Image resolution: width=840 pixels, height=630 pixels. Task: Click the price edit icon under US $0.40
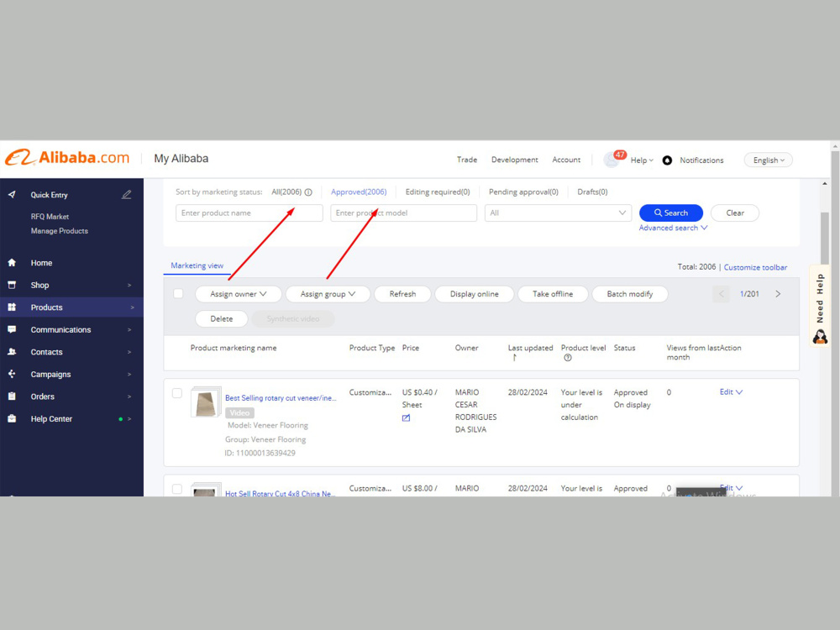point(406,417)
